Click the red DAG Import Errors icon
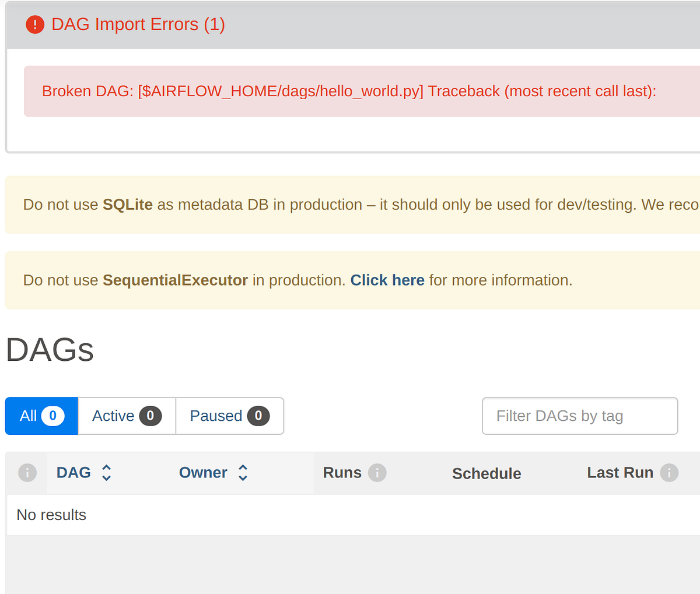This screenshot has height=594, width=700. tap(34, 24)
